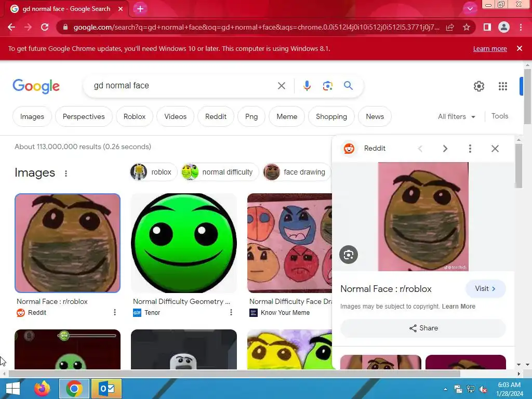Open Google quick settings gear
This screenshot has width=532, height=399.
pyautogui.click(x=478, y=86)
